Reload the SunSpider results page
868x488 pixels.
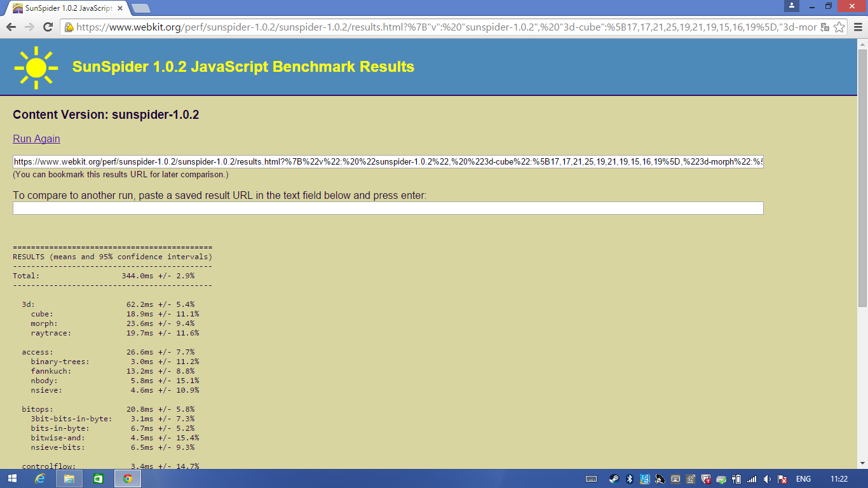click(x=48, y=27)
